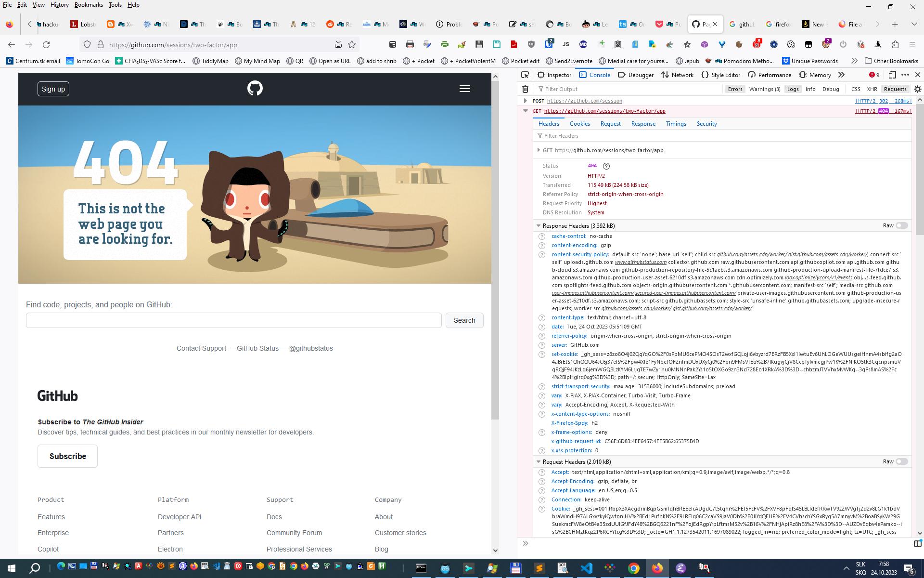Open the Contact Support link

point(201,348)
